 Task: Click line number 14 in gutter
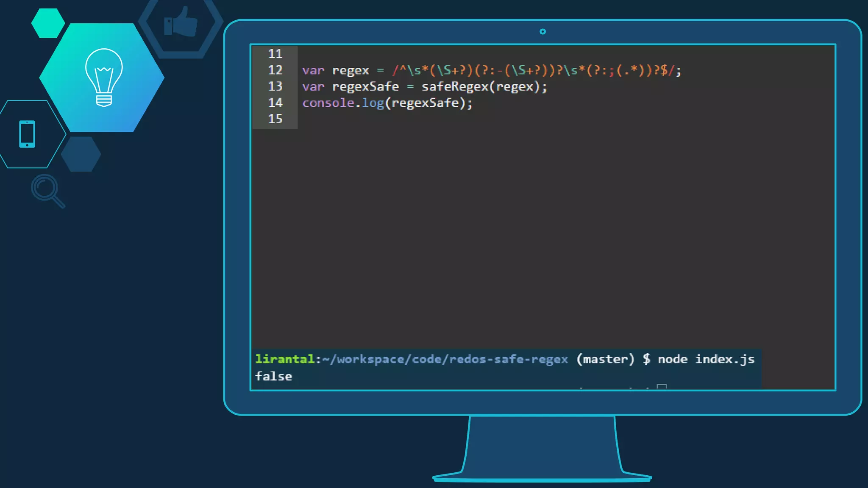(275, 103)
